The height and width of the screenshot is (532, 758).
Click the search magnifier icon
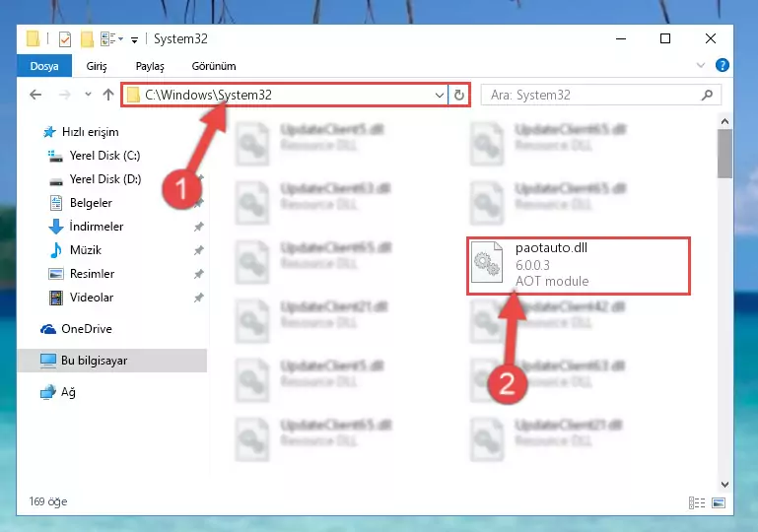pyautogui.click(x=707, y=95)
